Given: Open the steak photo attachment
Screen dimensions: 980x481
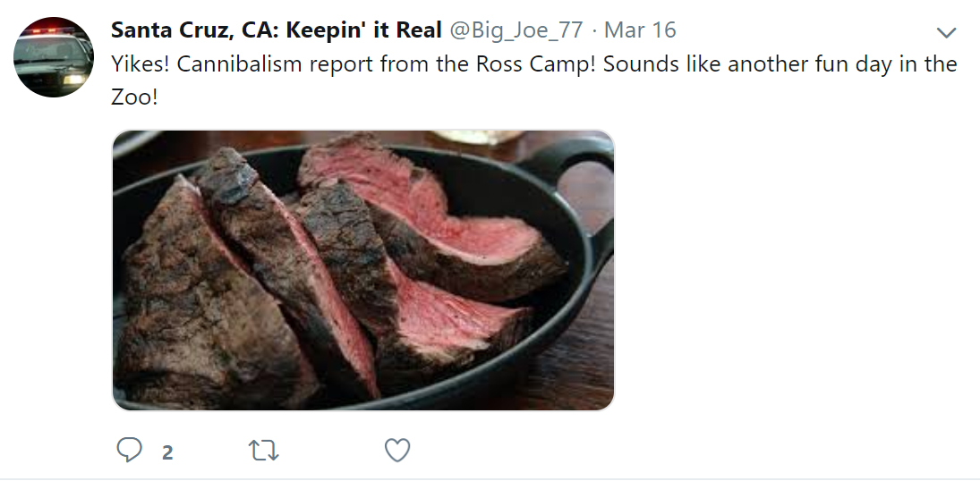Looking at the screenshot, I should (362, 270).
